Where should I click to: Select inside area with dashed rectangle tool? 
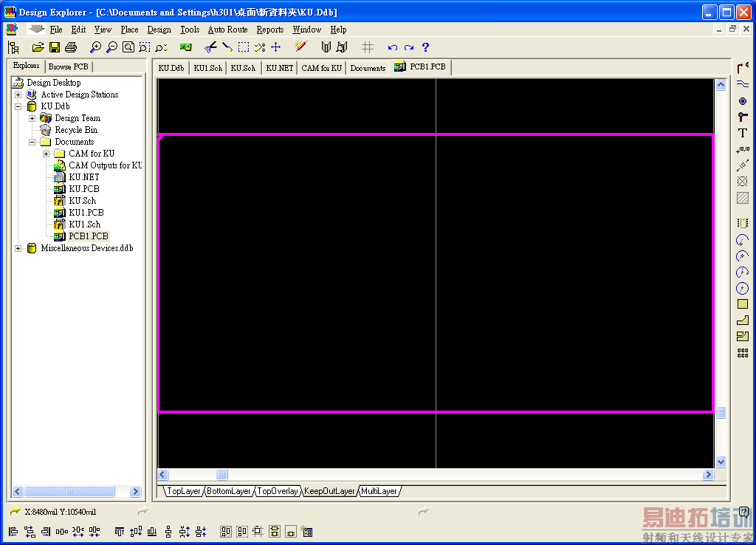click(244, 47)
